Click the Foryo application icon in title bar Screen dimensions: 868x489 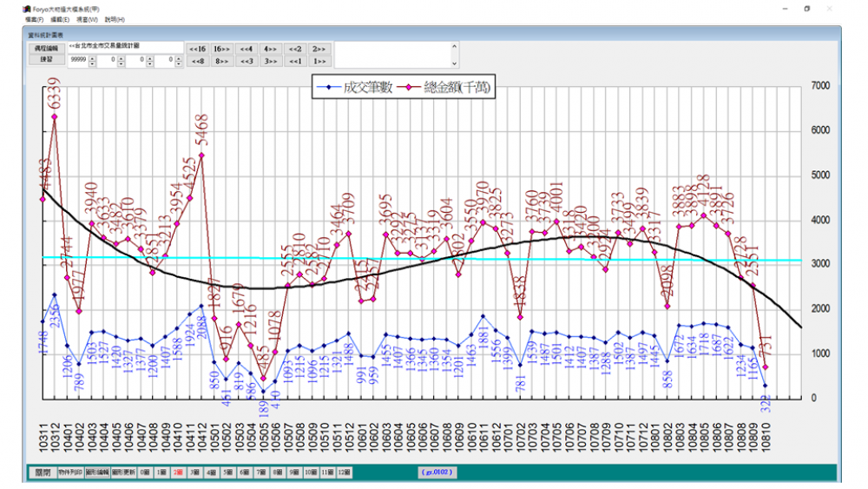click(x=27, y=9)
